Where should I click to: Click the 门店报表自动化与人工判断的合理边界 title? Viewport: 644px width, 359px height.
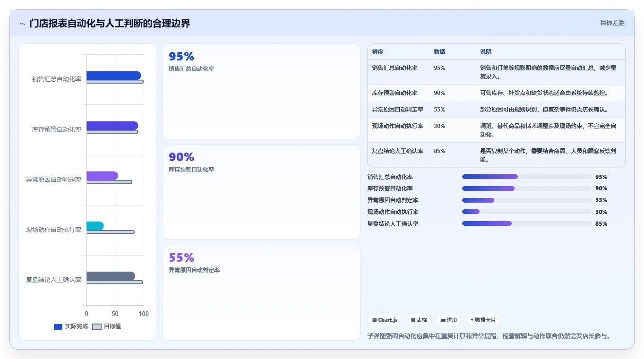click(x=110, y=23)
